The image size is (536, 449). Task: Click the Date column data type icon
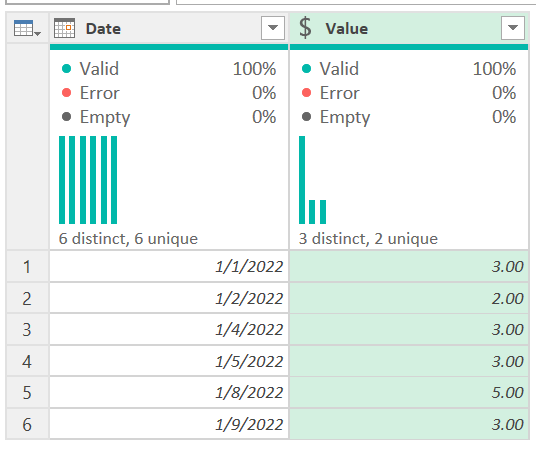64,28
